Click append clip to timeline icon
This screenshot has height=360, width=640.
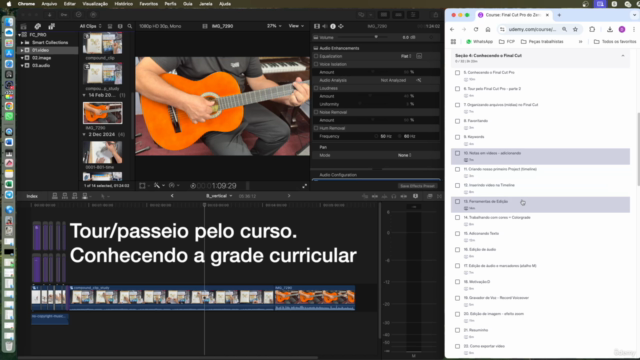click(x=74, y=196)
